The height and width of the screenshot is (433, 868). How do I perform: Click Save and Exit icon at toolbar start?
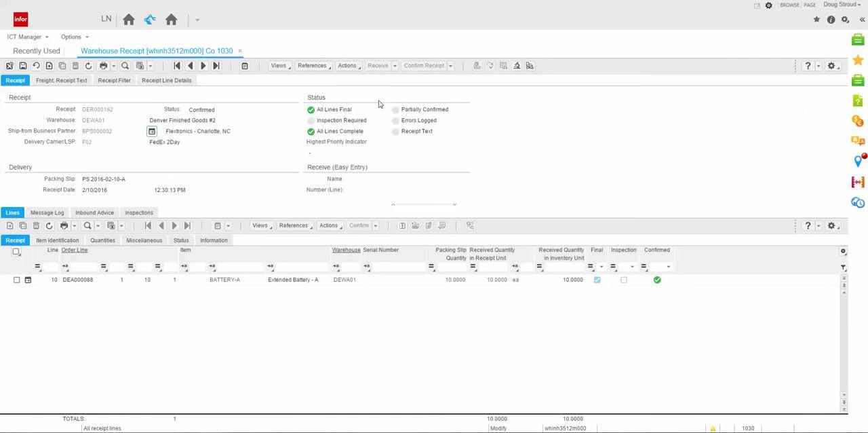tap(9, 66)
